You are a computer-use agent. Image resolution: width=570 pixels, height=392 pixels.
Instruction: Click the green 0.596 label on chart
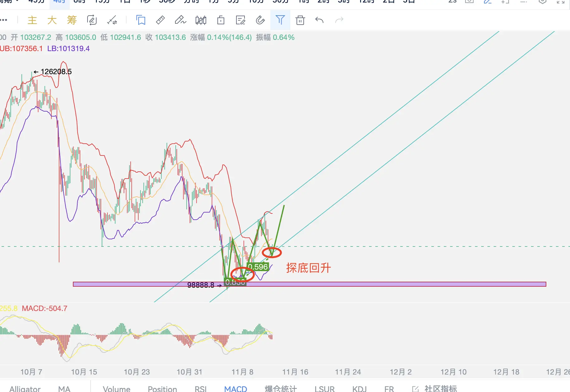click(258, 267)
